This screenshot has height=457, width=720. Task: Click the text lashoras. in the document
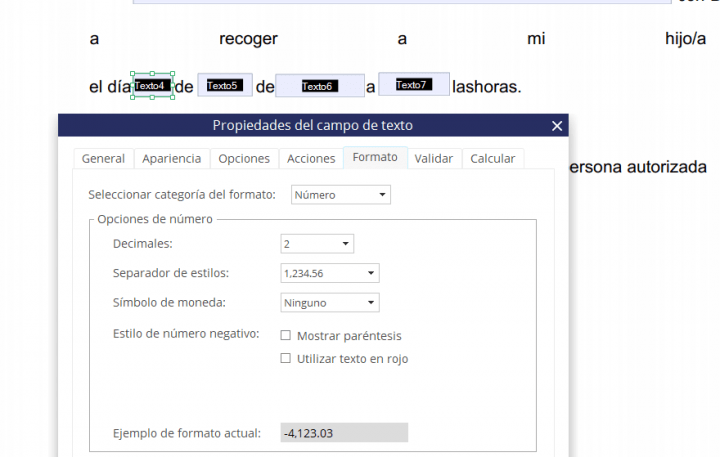coord(487,86)
